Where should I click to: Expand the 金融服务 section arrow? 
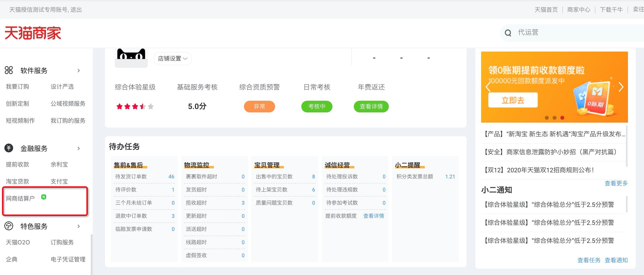tap(79, 148)
